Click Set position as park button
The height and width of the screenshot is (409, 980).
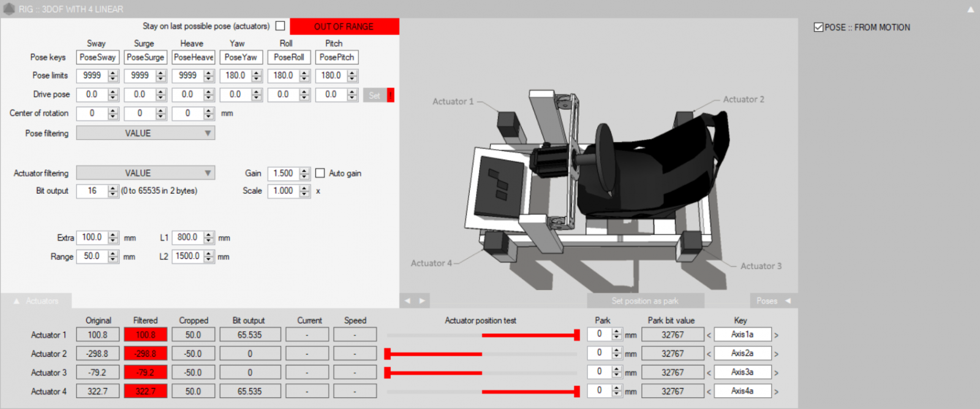pyautogui.click(x=645, y=300)
